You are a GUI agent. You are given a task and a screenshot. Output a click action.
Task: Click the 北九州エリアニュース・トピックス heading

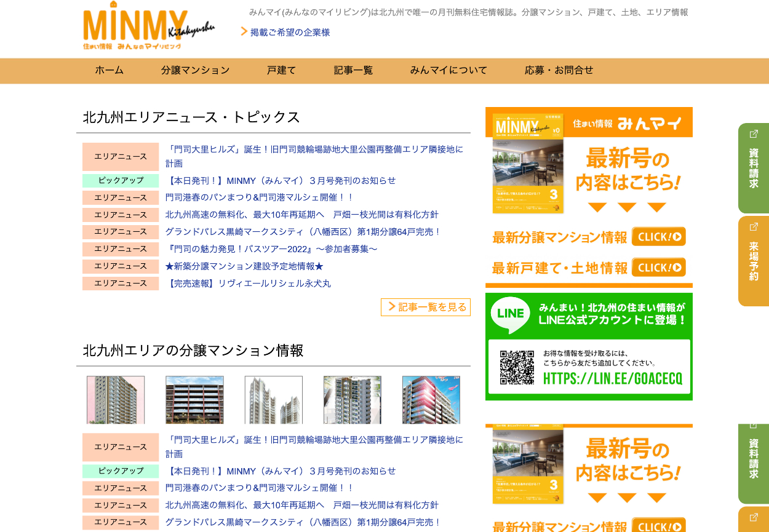(x=191, y=117)
